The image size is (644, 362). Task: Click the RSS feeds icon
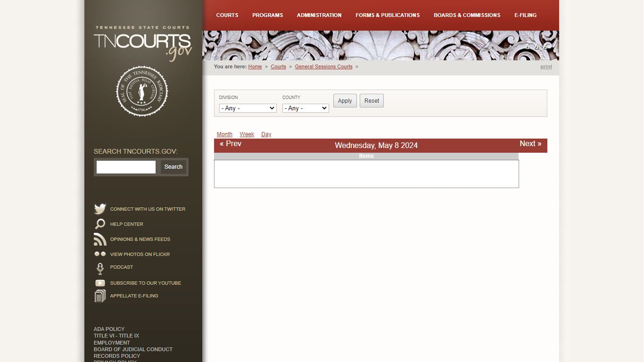tap(100, 239)
